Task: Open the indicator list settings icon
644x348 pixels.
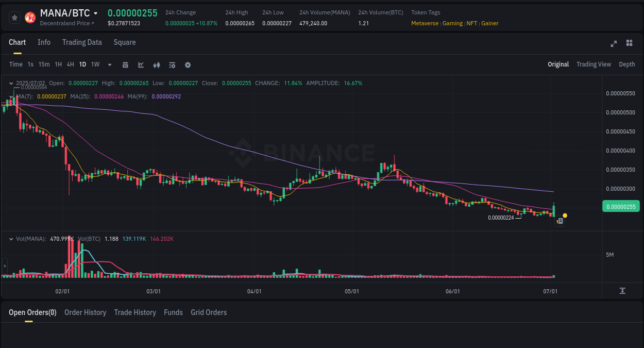Action: pos(172,64)
